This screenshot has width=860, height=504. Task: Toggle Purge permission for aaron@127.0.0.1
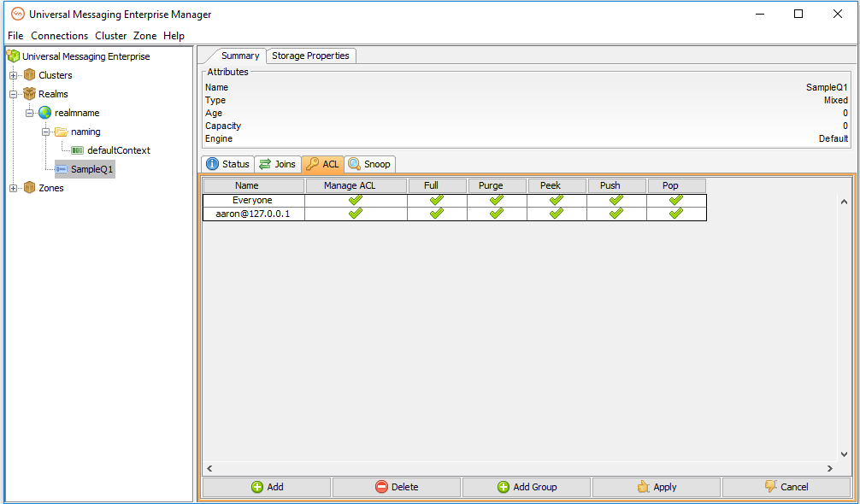tap(497, 214)
